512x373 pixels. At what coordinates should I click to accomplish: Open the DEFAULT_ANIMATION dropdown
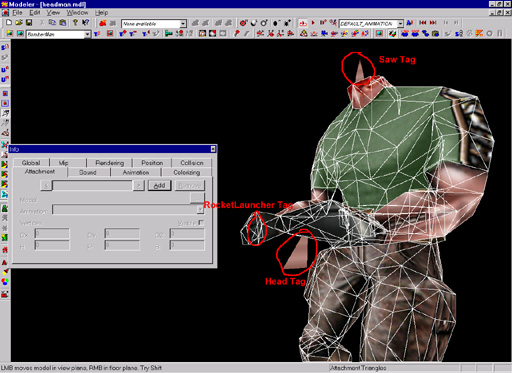(x=371, y=24)
